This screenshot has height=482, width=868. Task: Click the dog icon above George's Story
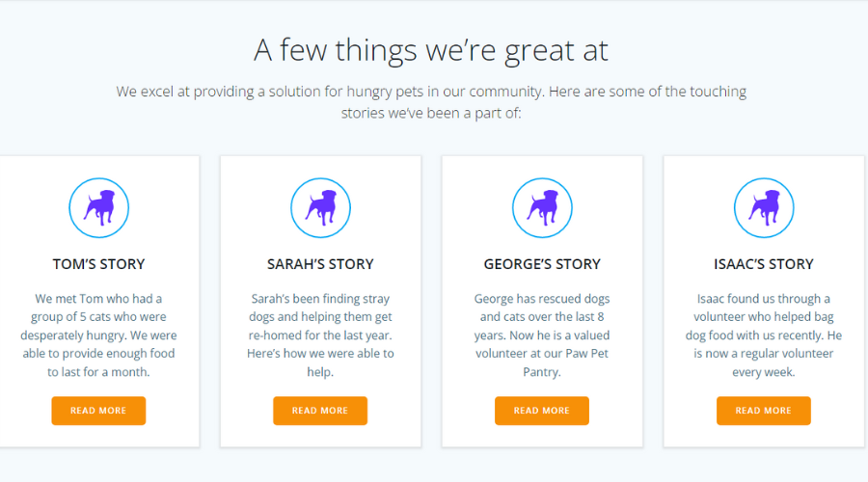point(542,208)
